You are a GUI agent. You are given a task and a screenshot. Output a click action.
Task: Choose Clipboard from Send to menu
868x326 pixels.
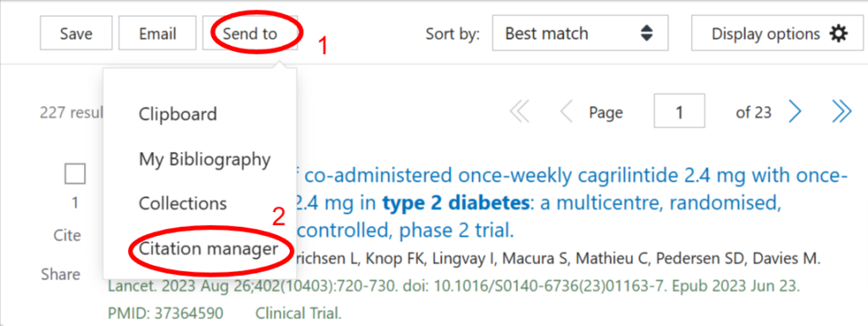[177, 115]
